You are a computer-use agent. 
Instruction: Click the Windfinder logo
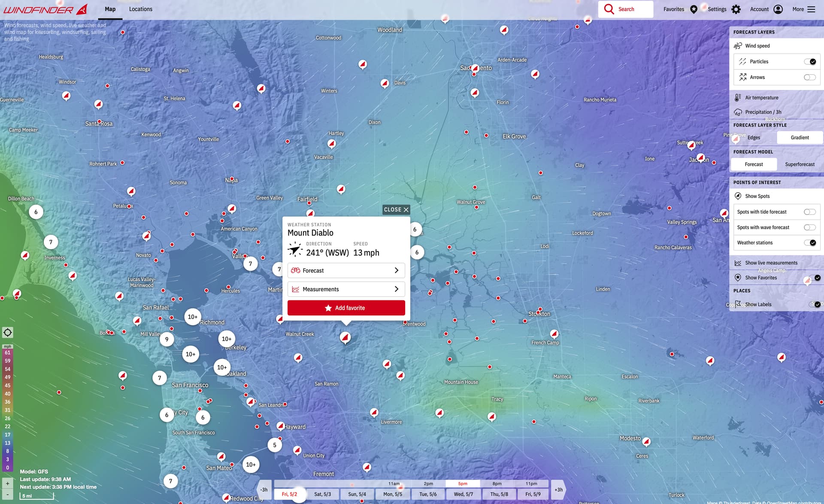45,9
